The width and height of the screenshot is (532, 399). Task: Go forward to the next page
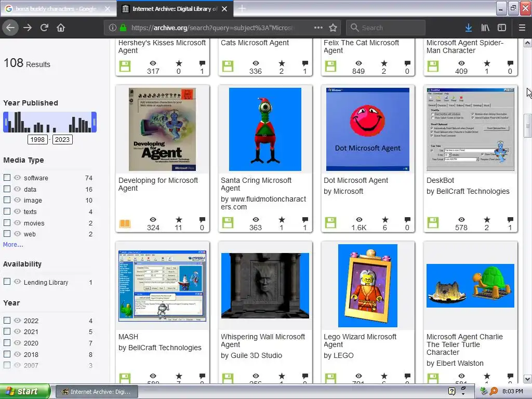(28, 28)
